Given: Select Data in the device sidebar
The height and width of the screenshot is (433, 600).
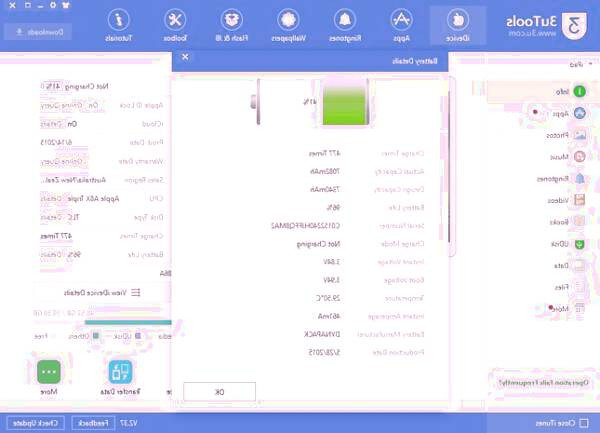Looking at the screenshot, I should click(x=569, y=265).
